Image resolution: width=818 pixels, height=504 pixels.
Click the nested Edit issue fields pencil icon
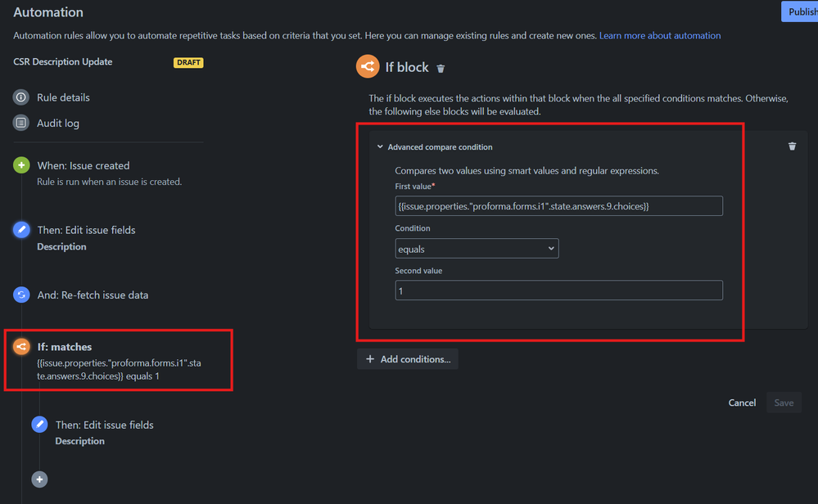39,425
